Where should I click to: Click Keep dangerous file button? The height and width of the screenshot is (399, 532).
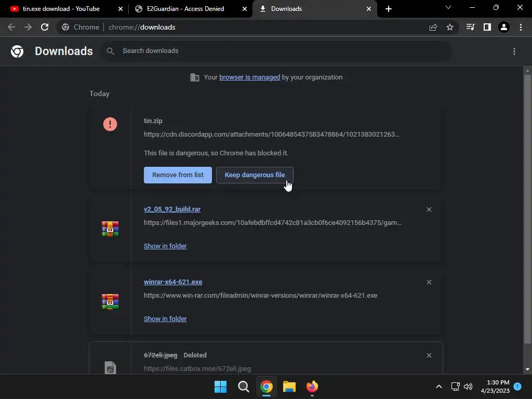click(255, 175)
